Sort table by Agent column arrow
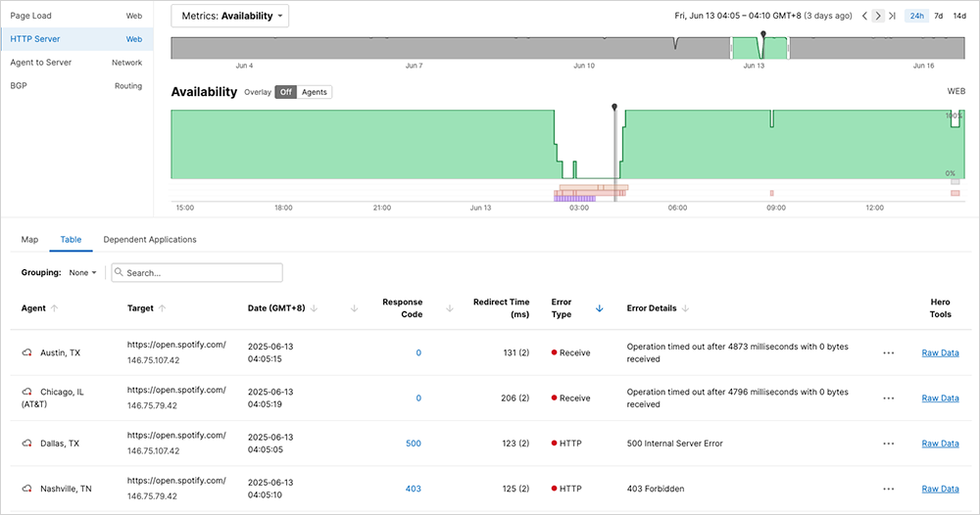The image size is (980, 515). [x=55, y=308]
